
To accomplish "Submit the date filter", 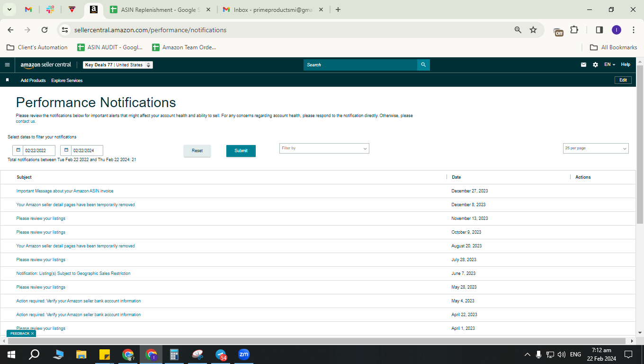I will coord(241,151).
